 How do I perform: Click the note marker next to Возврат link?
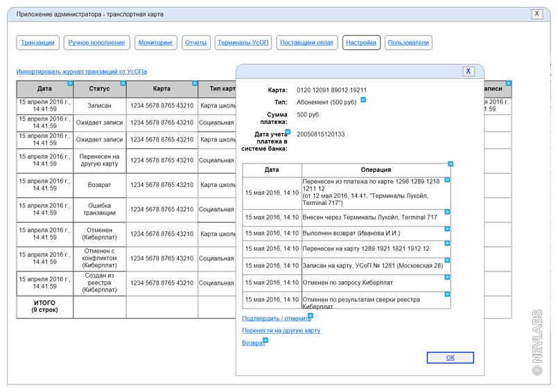tap(265, 340)
